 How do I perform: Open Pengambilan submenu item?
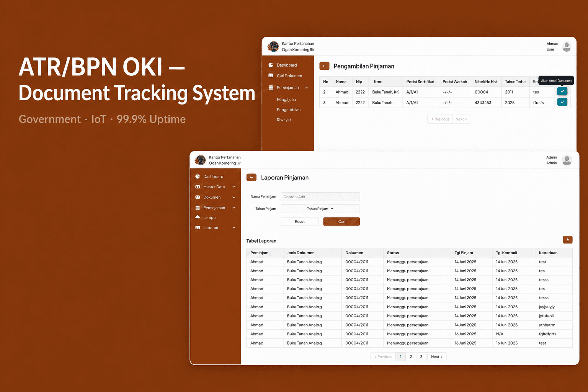point(289,110)
